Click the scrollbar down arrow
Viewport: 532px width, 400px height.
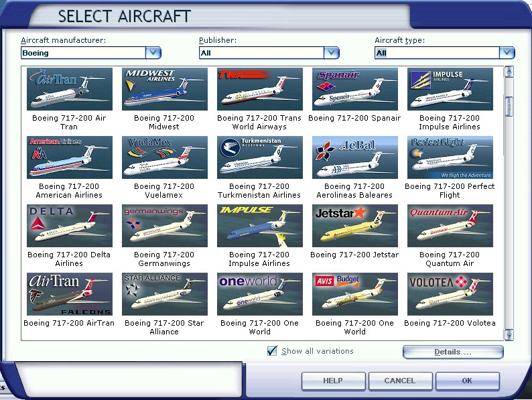pos(509,335)
